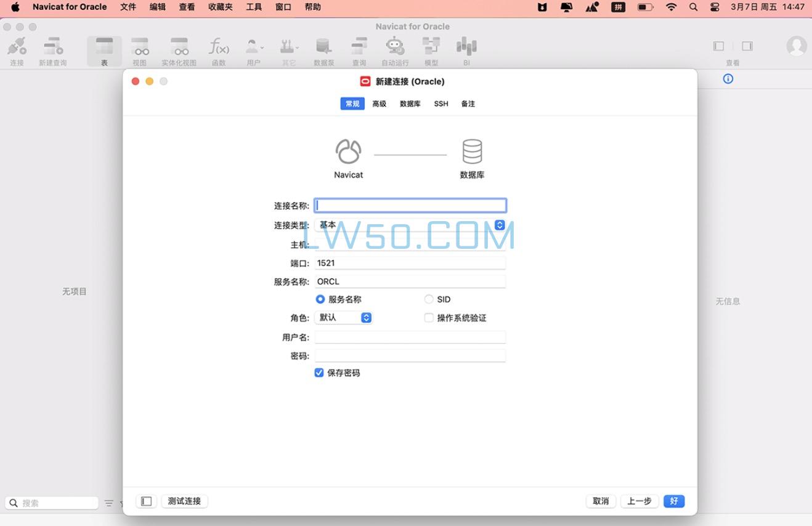The width and height of the screenshot is (812, 526).
Task: Switch to Views via glasses icon
Action: coord(140,47)
